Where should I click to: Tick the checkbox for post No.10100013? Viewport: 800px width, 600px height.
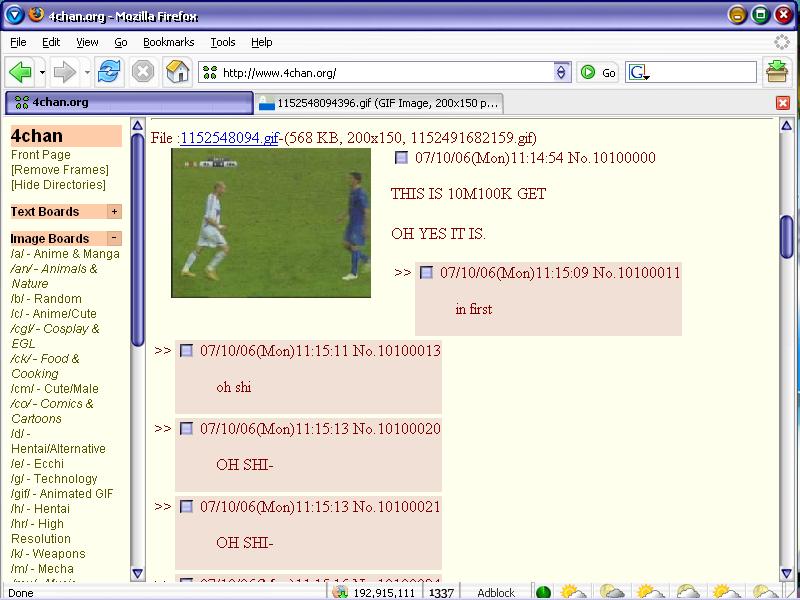[187, 351]
